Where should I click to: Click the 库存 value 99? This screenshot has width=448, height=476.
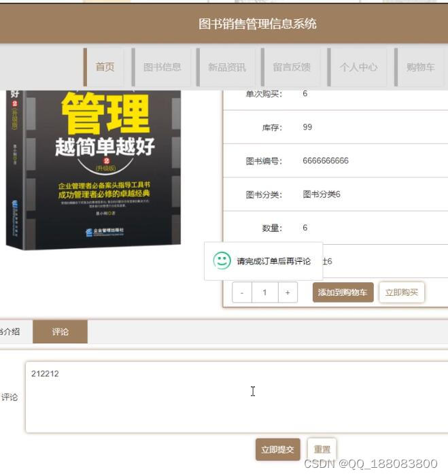click(x=307, y=127)
